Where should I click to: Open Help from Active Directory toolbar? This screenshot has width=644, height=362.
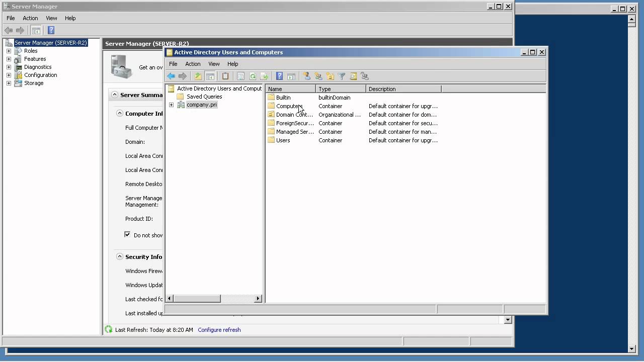280,76
